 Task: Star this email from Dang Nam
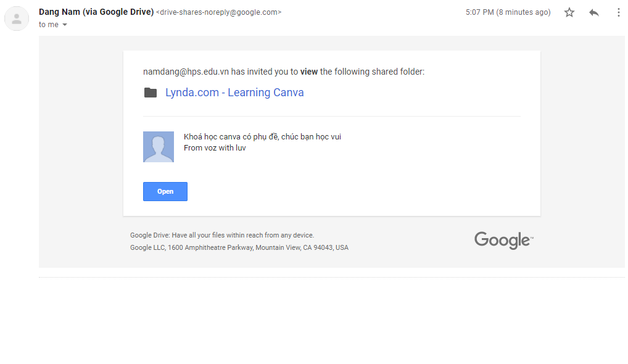point(569,12)
